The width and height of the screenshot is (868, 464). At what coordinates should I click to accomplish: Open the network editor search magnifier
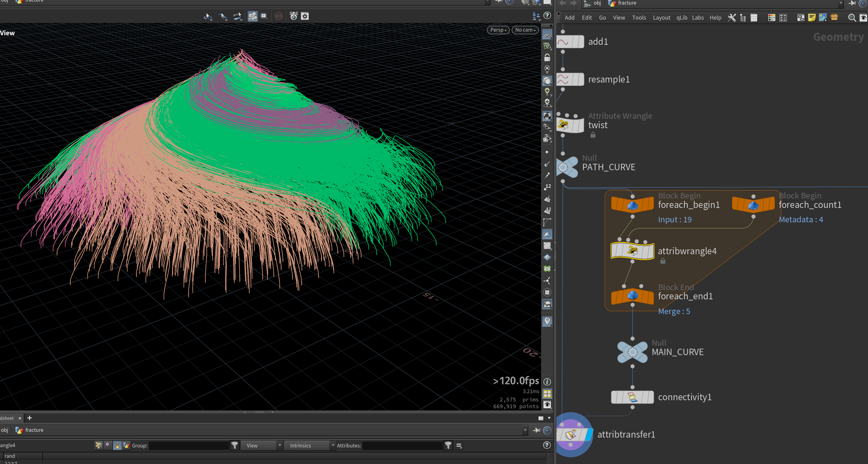851,17
